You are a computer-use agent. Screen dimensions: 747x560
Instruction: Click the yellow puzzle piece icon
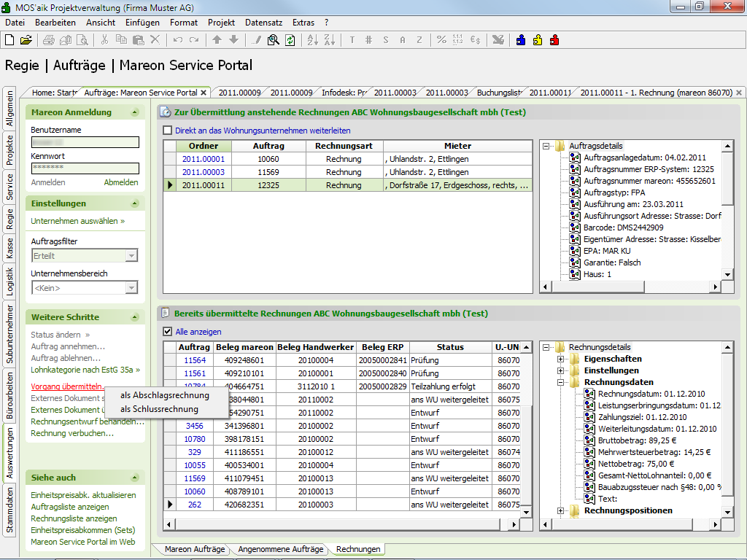pos(538,40)
